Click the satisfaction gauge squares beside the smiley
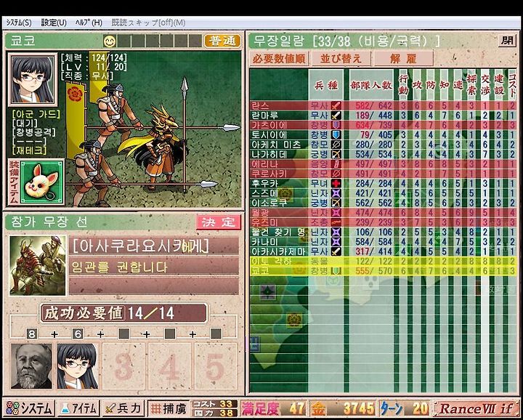This screenshot has height=420, width=523. 160,41
